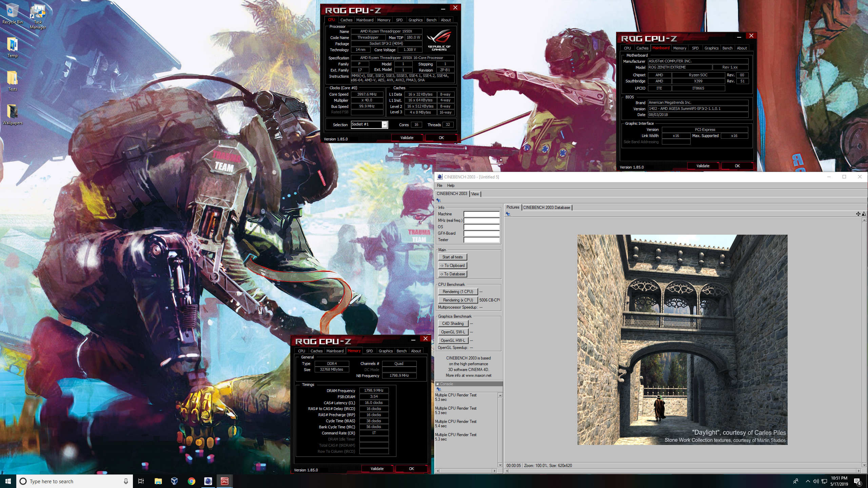Open the Graphics tab in the Mainboard CPU-Z window
This screenshot has height=488, width=868.
(711, 48)
